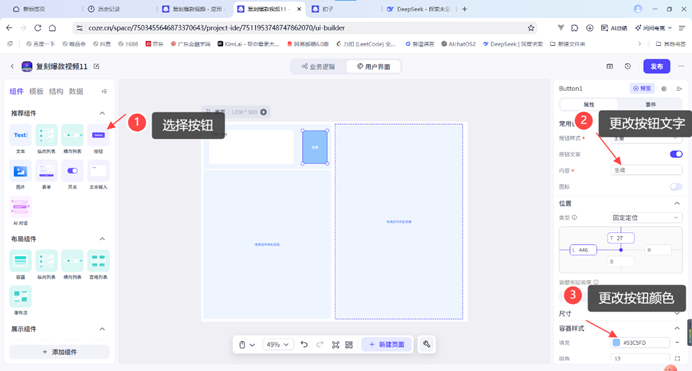The width and height of the screenshot is (692, 371).
Task: Switch to the 模板 tab
Action: click(36, 91)
